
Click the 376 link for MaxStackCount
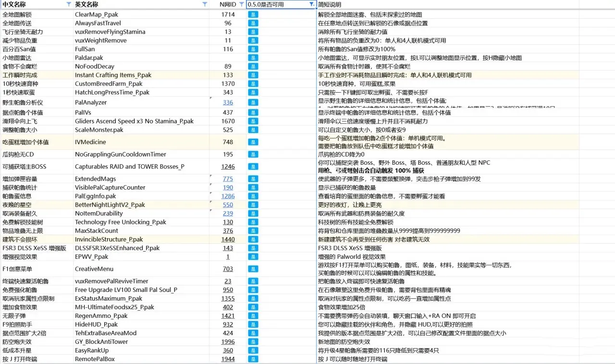tap(228, 231)
